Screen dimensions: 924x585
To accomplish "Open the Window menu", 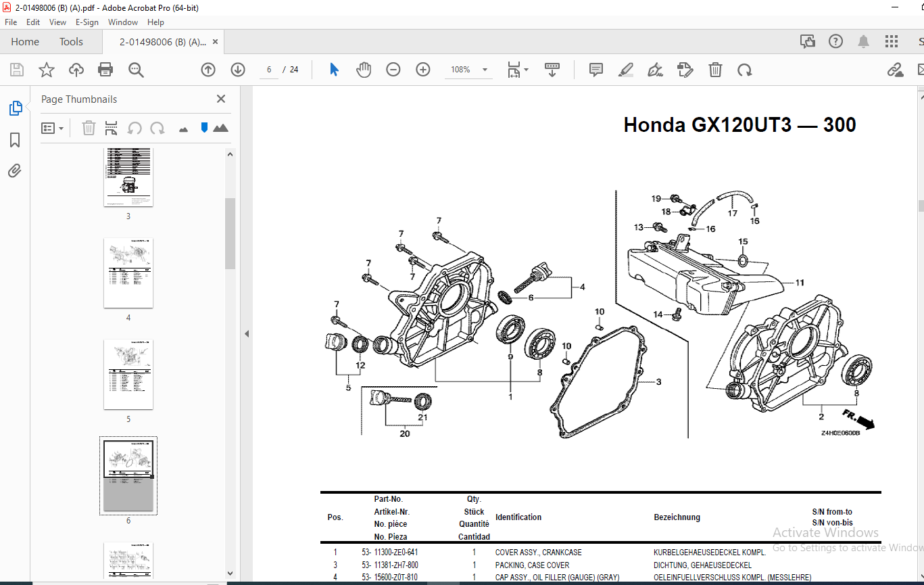I will click(123, 22).
